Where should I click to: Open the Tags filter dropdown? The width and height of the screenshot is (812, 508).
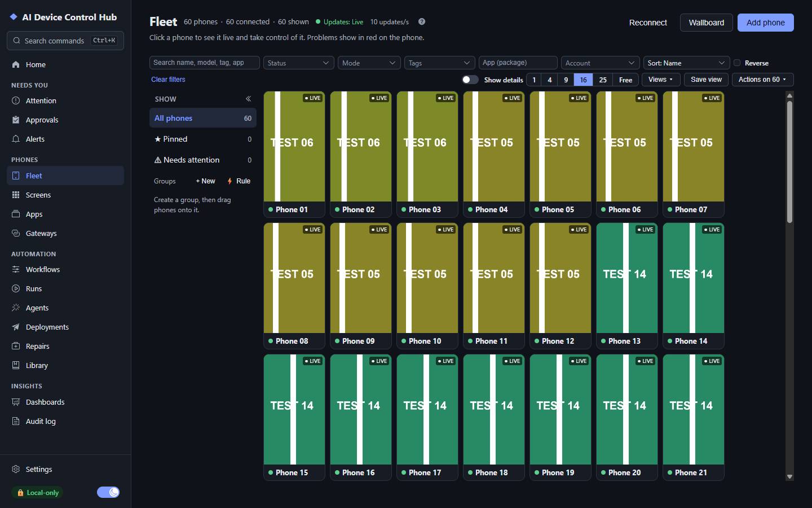pos(440,63)
